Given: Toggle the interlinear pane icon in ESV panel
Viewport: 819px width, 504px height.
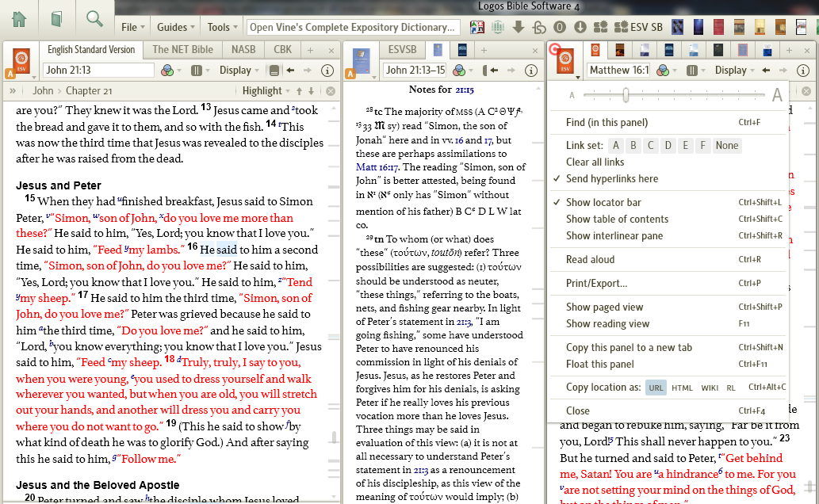Looking at the screenshot, I should [x=274, y=70].
